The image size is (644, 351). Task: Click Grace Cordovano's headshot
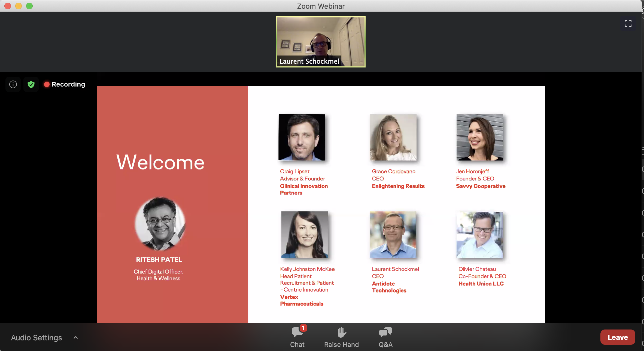click(x=393, y=137)
